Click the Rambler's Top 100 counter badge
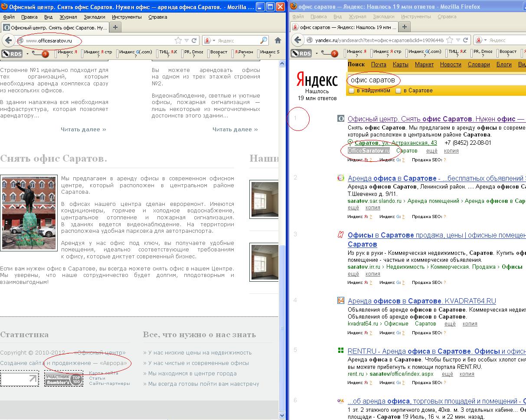The image size is (526, 420). pyautogui.click(x=63, y=379)
